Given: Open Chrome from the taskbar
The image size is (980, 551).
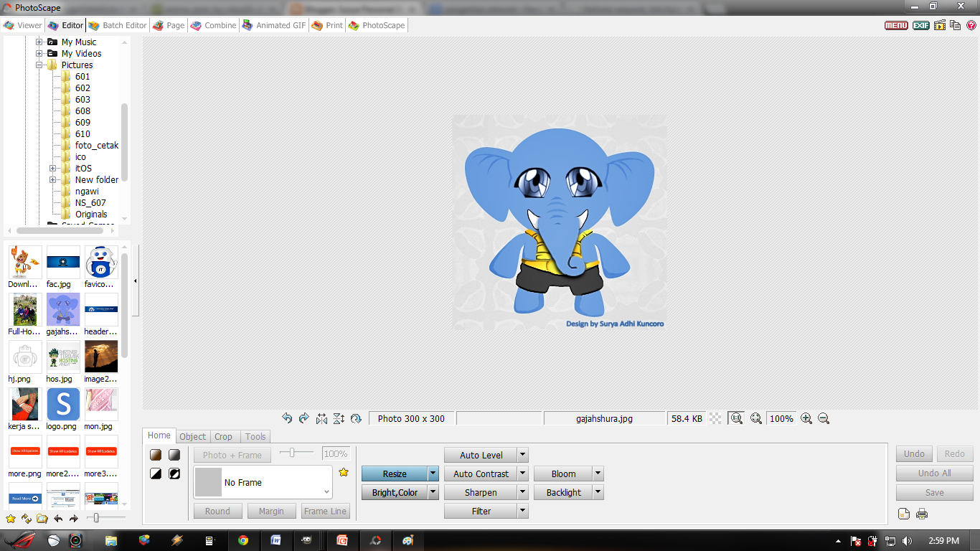Looking at the screenshot, I should (x=243, y=540).
